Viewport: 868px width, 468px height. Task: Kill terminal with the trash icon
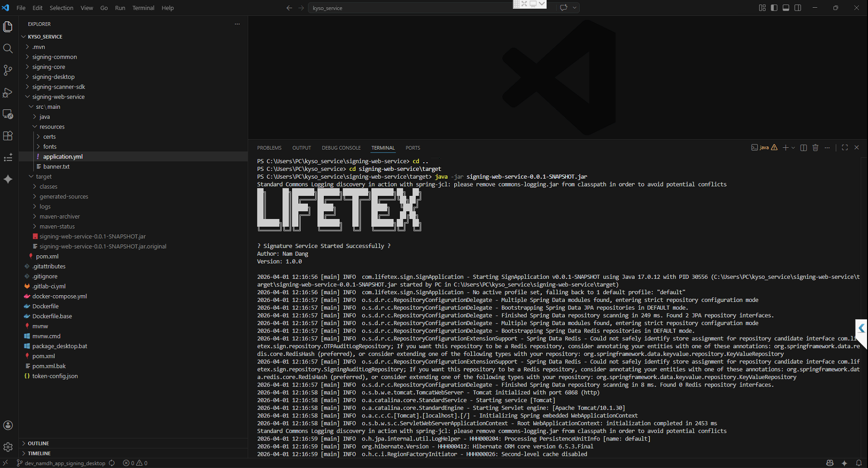(815, 148)
